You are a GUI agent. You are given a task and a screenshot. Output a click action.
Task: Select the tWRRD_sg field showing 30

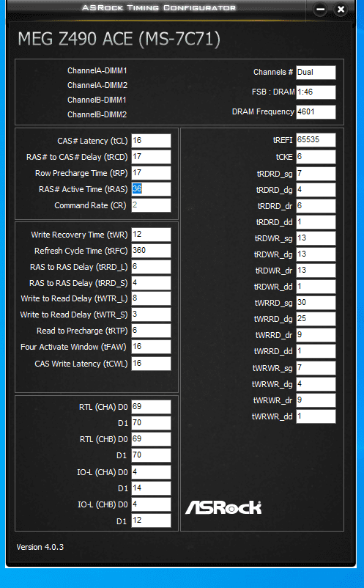(316, 303)
